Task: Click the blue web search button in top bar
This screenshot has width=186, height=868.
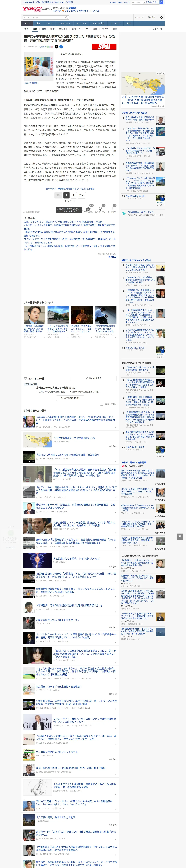Action: click(x=161, y=2)
